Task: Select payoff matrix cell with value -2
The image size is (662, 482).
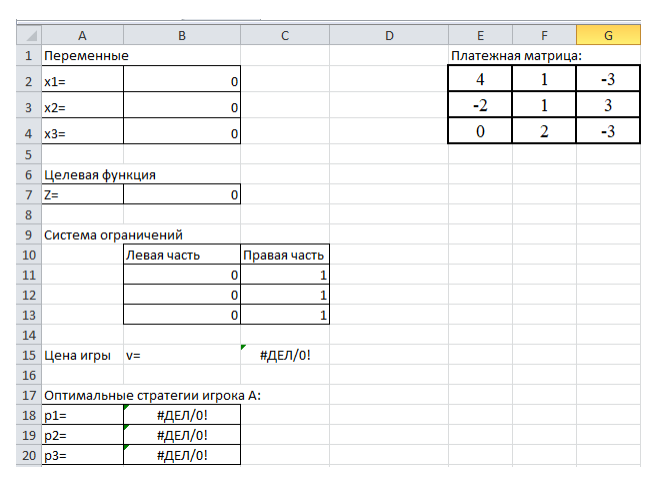Action: 480,105
